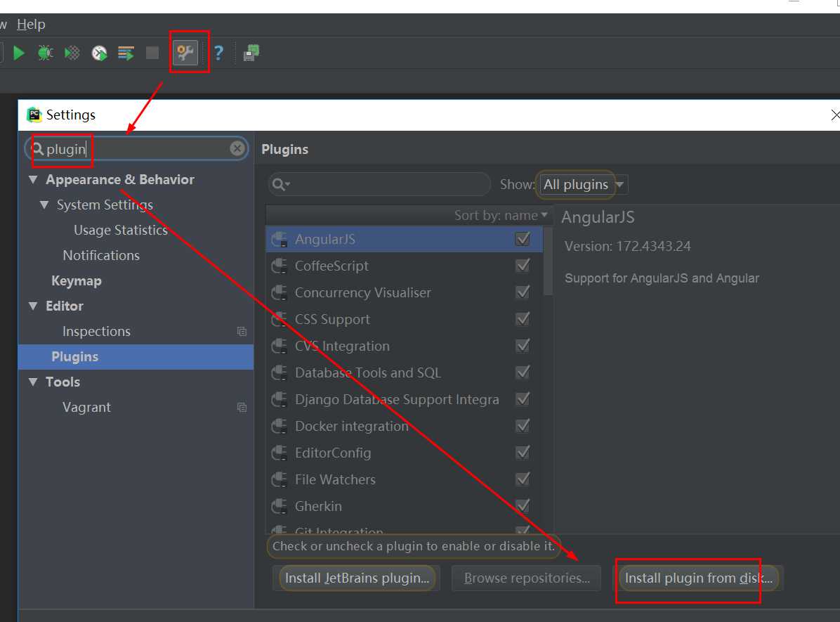Click the blue question mark Help icon
This screenshot has width=840, height=622.
(218, 53)
